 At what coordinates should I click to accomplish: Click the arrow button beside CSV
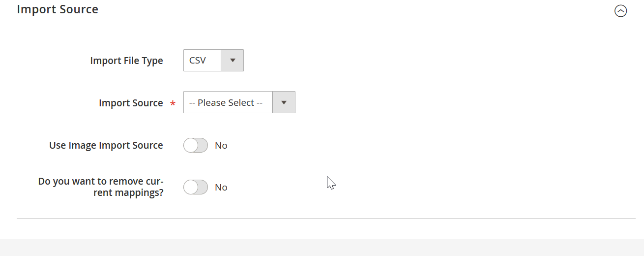[233, 61]
